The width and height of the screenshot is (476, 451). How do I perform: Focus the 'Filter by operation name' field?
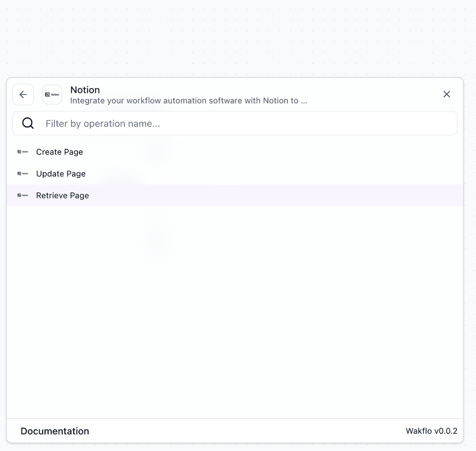pyautogui.click(x=247, y=123)
